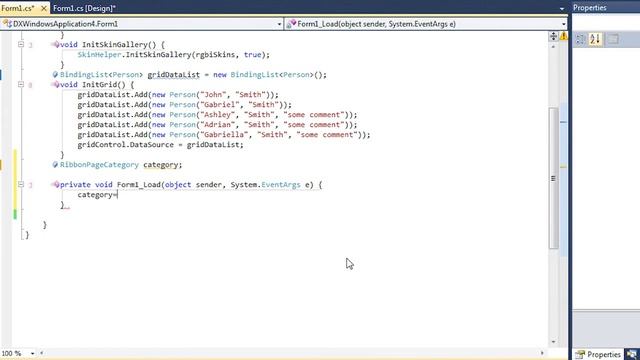
Task: Click the Property Pages icon in Properties
Action: pos(613,39)
